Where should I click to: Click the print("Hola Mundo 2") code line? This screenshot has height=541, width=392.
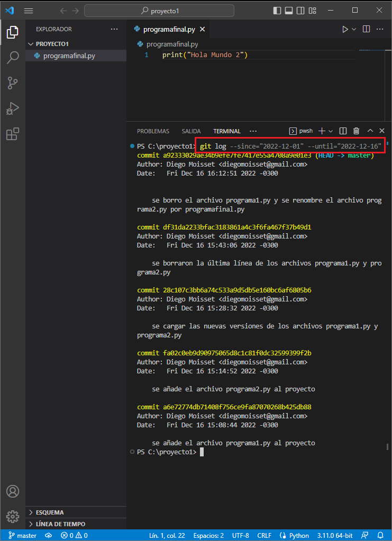coord(205,55)
